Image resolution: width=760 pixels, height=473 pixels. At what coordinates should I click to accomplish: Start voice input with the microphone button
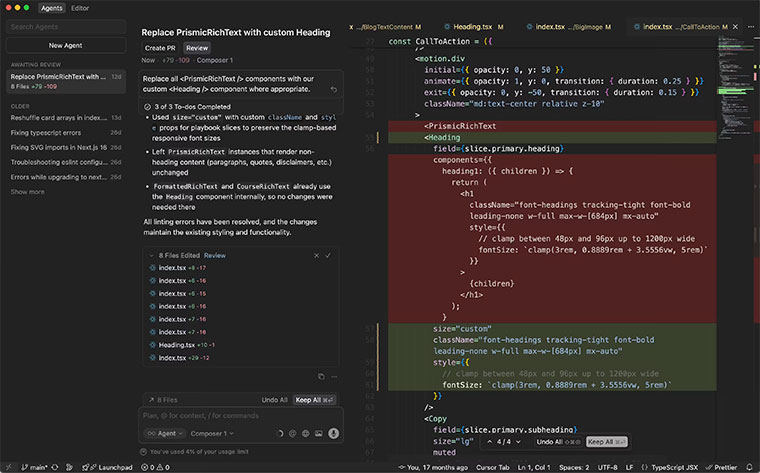pos(333,434)
